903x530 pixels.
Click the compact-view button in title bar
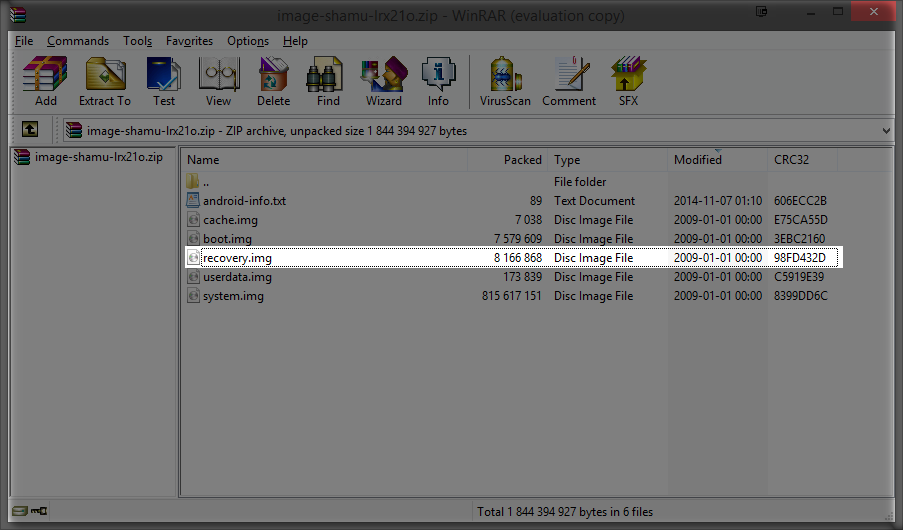pos(761,12)
